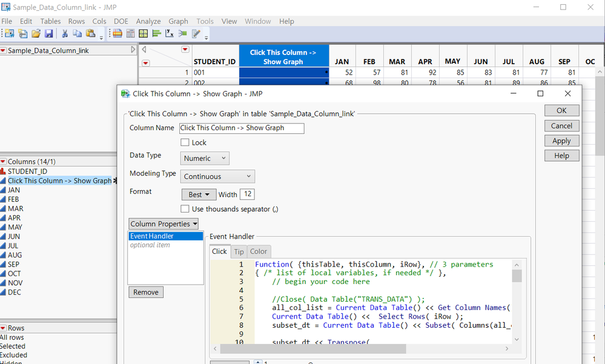Open the Data Type dropdown
Screen dimensions: 605x364
pyautogui.click(x=205, y=159)
